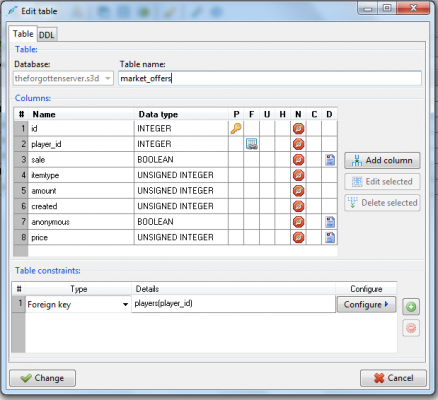The image size is (438, 400).
Task: Click the not-null icon in the sale row
Action: (298, 160)
